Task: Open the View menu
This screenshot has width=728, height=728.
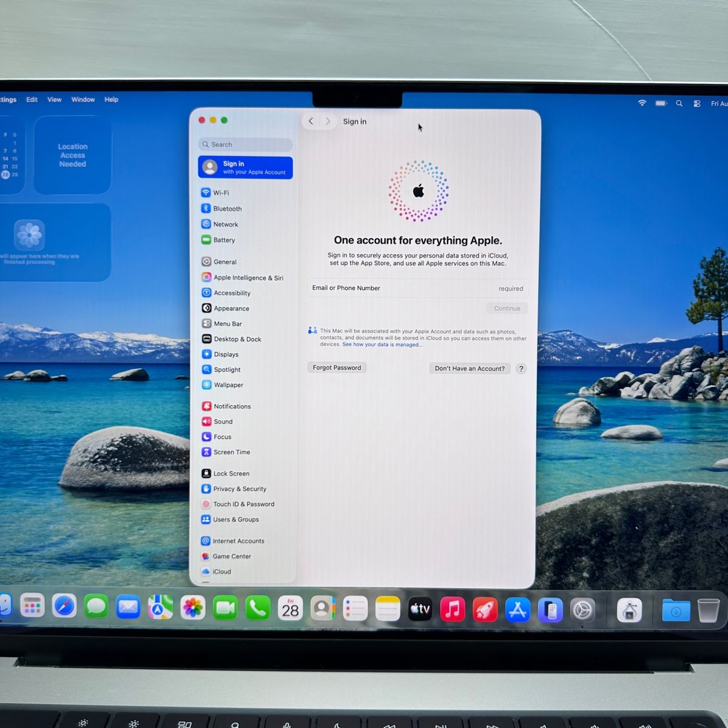Action: click(55, 99)
